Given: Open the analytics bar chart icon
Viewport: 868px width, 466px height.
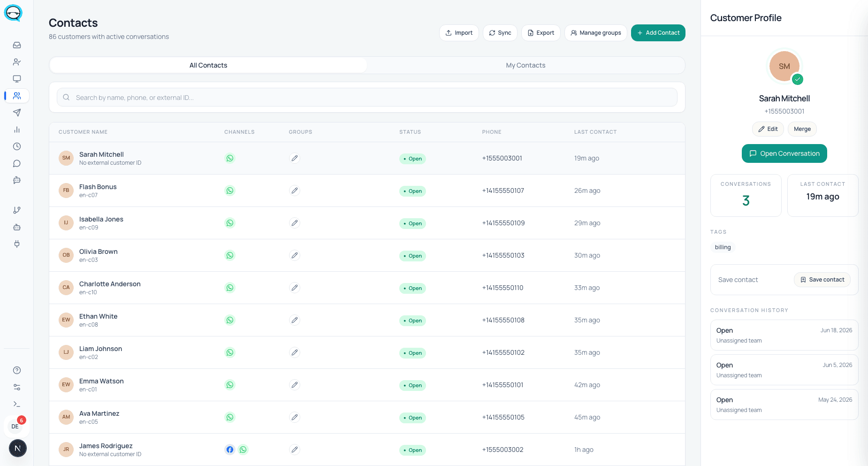Looking at the screenshot, I should click(x=17, y=130).
